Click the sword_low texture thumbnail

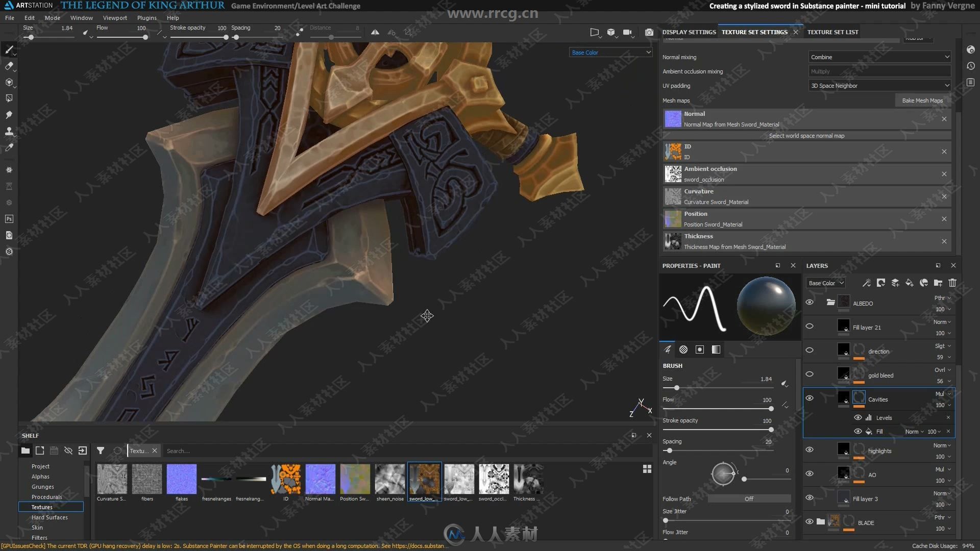coord(424,480)
